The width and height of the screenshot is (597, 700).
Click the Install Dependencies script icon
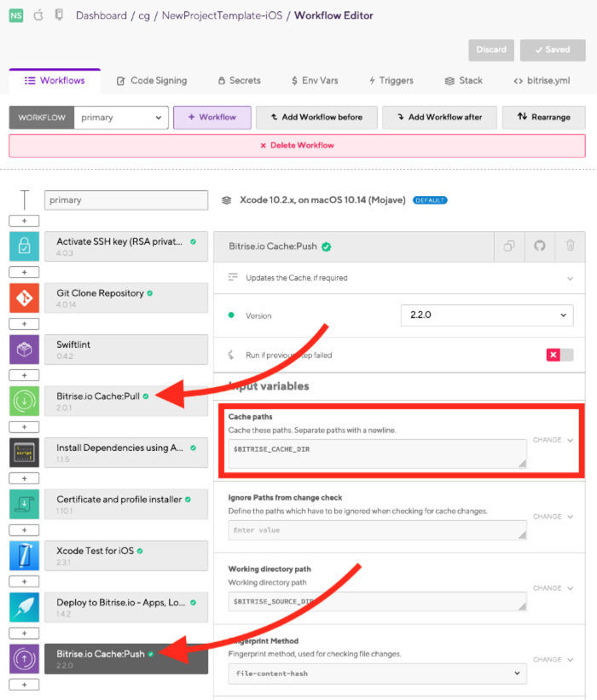click(x=24, y=452)
